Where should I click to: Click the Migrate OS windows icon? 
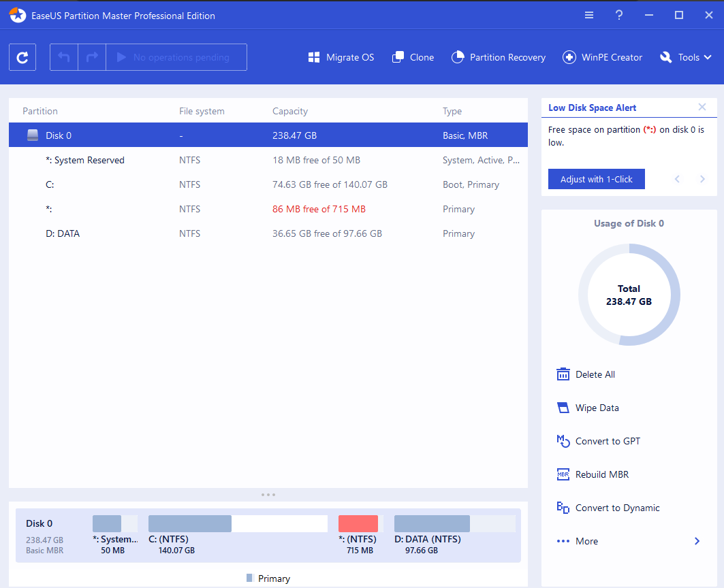[314, 57]
